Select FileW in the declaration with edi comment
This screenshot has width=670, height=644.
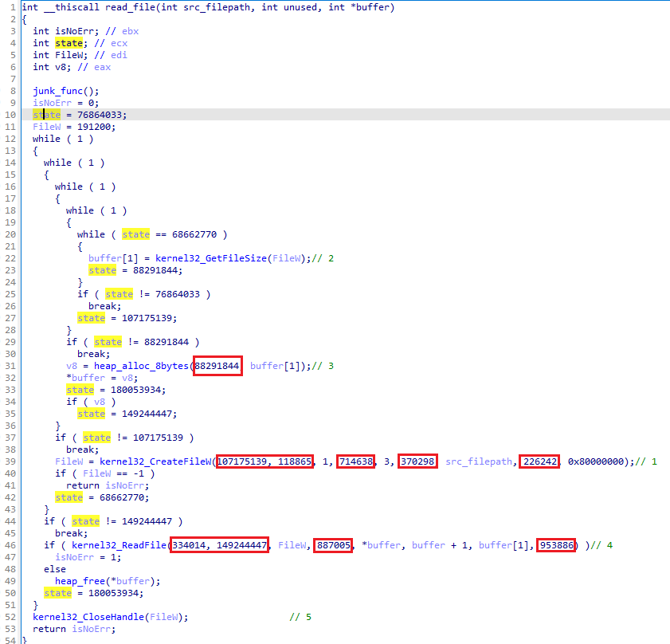(69, 55)
